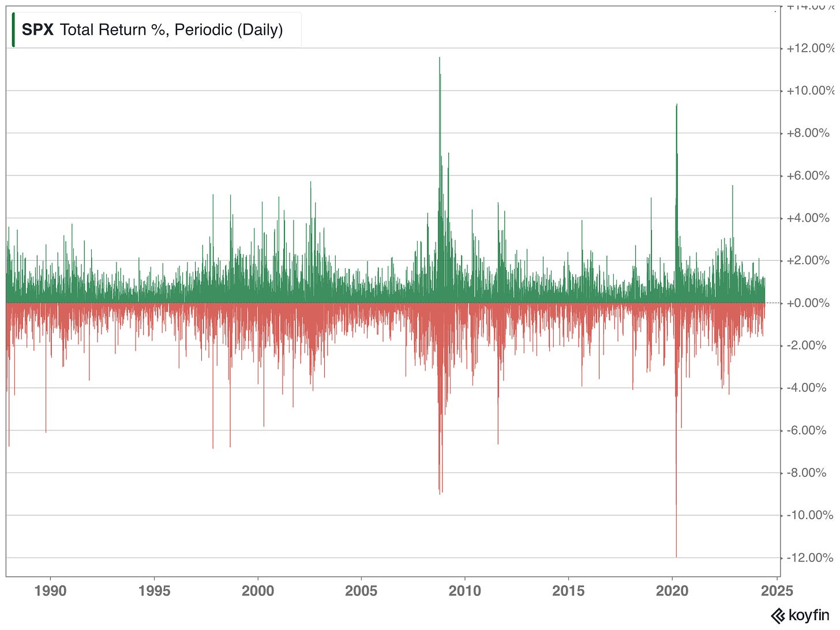Click the +12.00% y-axis label
Image resolution: width=840 pixels, height=630 pixels.
(x=811, y=48)
